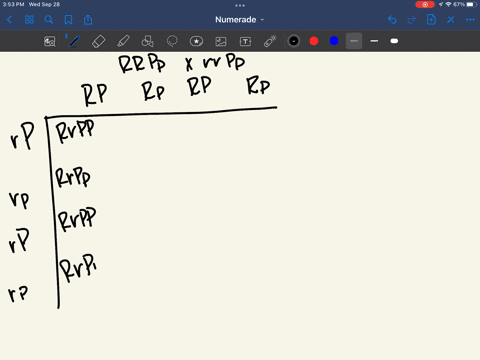This screenshot has height=360, width=480.
Task: Select the Shapes tool
Action: click(x=147, y=41)
